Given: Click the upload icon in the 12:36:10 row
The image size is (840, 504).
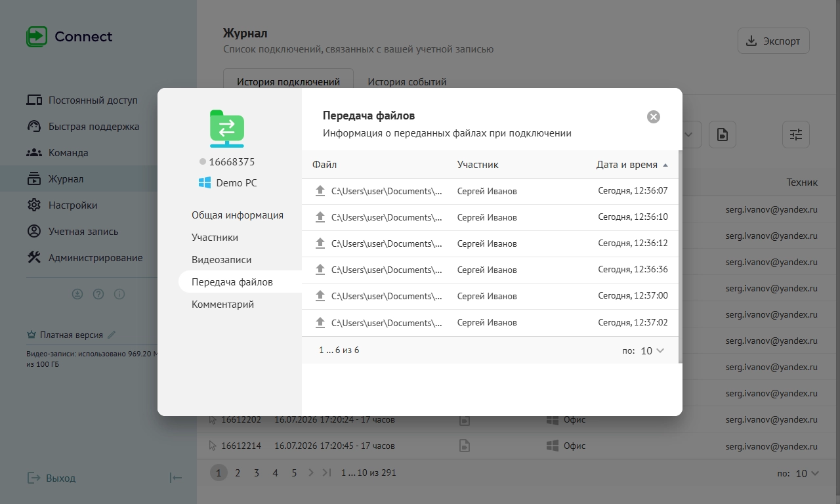Looking at the screenshot, I should (320, 217).
